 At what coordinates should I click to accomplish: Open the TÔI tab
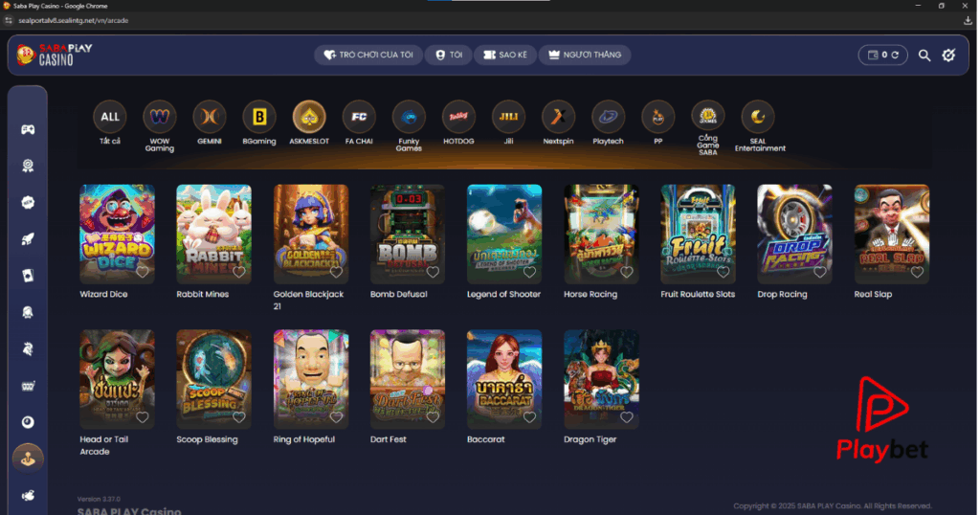(x=449, y=55)
